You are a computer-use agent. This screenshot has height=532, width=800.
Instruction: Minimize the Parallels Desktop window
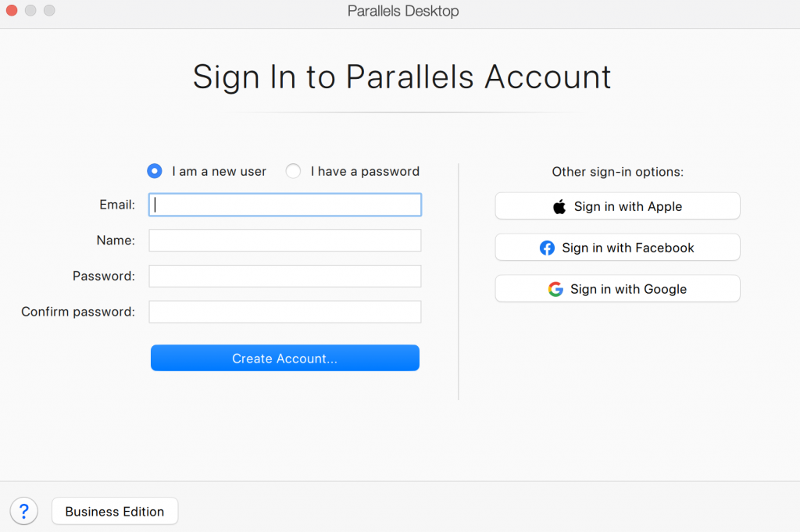(x=30, y=11)
